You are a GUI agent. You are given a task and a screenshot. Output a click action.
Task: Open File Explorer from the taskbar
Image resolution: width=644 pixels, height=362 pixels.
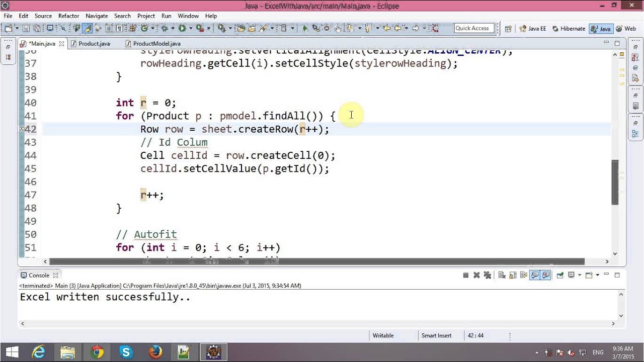click(67, 352)
